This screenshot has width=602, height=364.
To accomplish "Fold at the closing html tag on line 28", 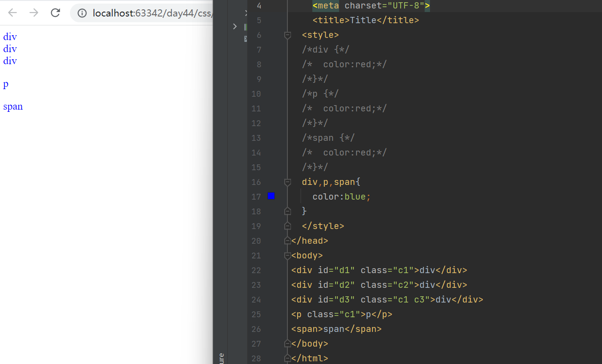I will 287,358.
